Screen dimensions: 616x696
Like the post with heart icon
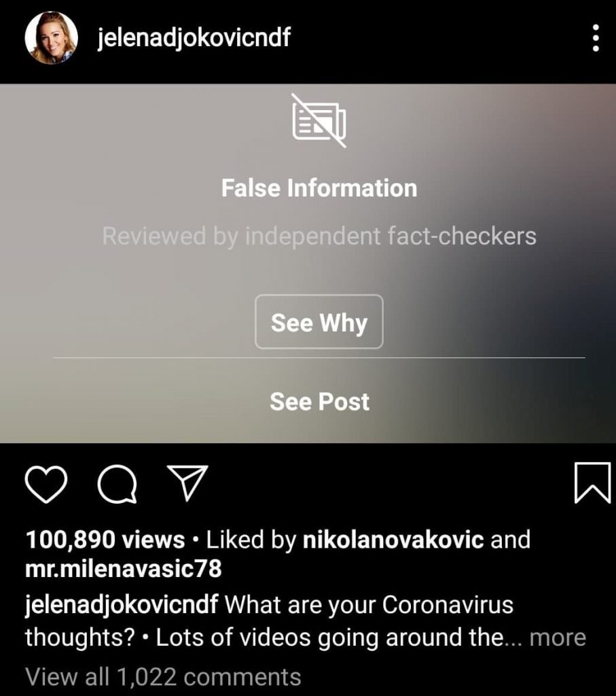pos(46,484)
